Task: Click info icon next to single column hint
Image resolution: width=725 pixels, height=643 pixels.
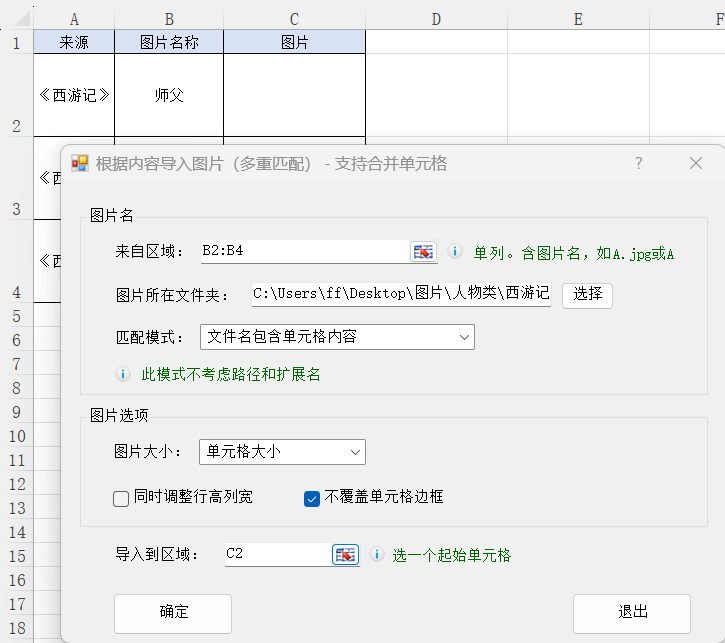Action: [x=454, y=252]
